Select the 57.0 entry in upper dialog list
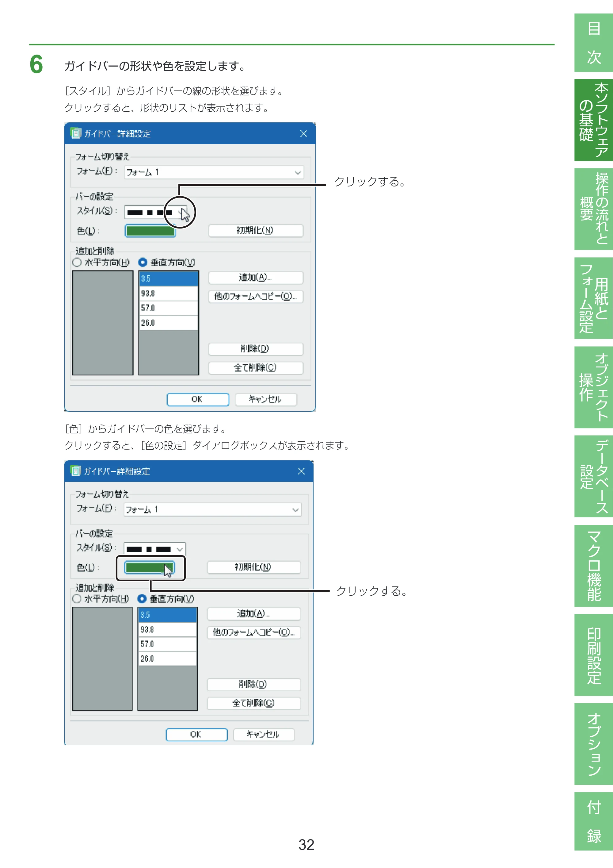This screenshot has width=613, height=868. click(169, 308)
